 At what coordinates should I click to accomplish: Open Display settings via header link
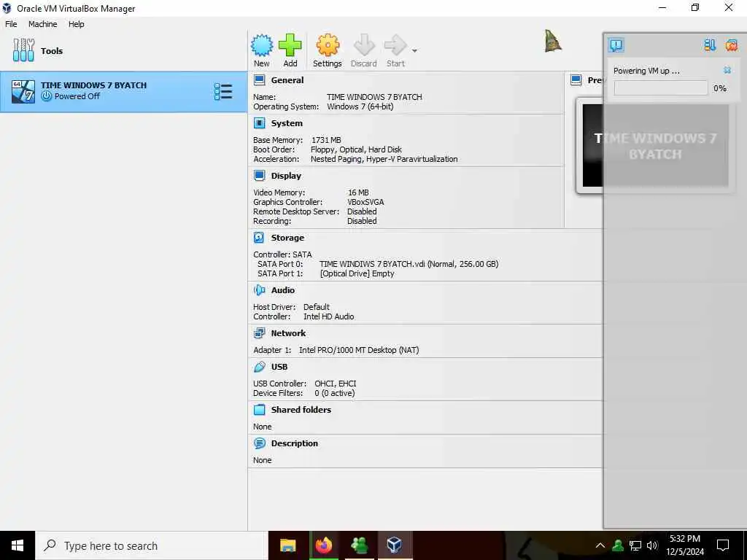286,176
